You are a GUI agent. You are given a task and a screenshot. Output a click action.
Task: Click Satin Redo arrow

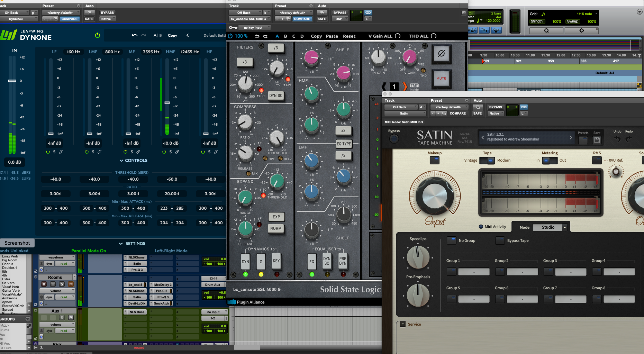tap(629, 139)
